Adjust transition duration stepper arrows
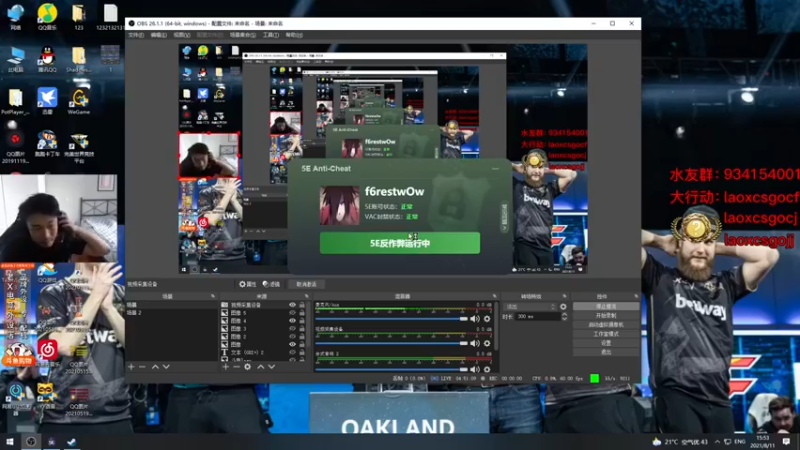Screen dimensions: 800x450 [564, 317]
